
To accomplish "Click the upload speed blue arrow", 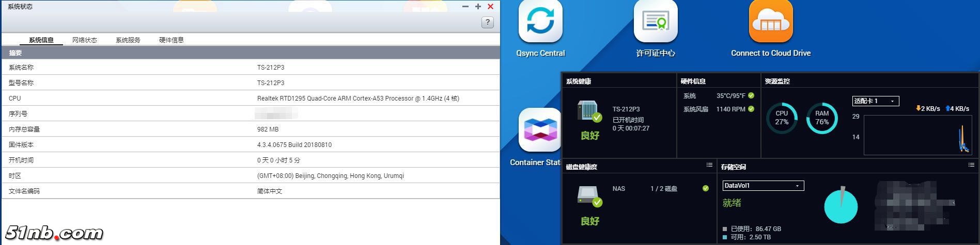I will coord(948,108).
